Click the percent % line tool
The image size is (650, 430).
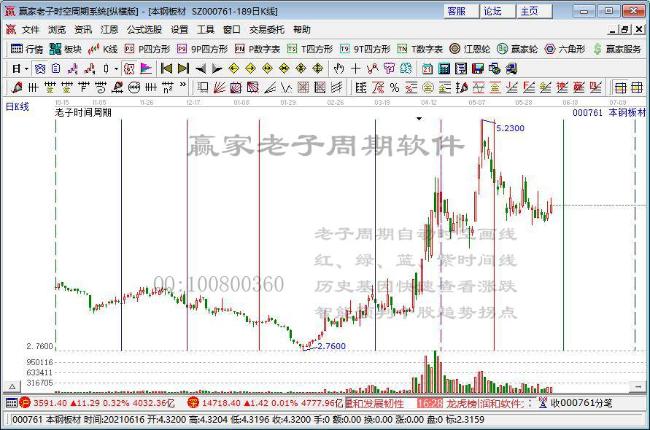(x=394, y=87)
